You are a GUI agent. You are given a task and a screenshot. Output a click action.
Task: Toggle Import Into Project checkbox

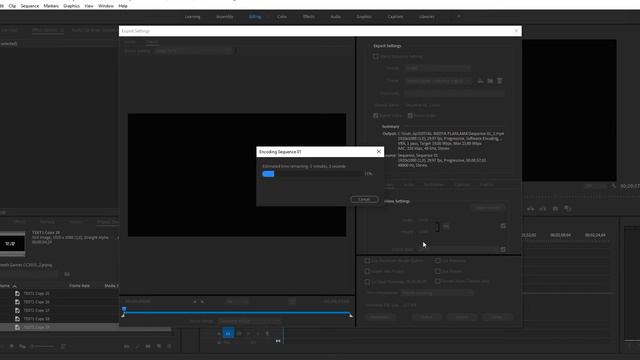367,271
